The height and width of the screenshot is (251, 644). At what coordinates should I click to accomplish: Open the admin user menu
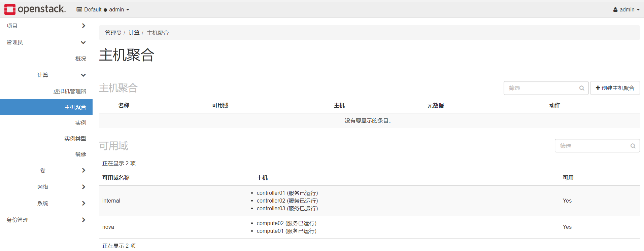coord(626,9)
